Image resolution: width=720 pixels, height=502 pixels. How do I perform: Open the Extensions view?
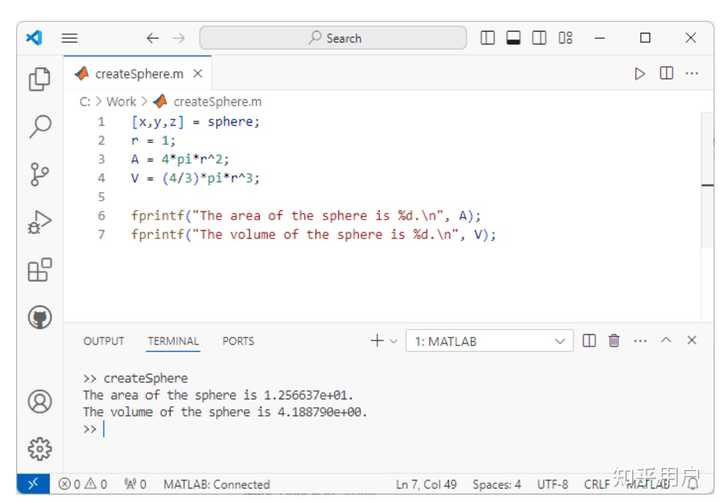tap(40, 270)
